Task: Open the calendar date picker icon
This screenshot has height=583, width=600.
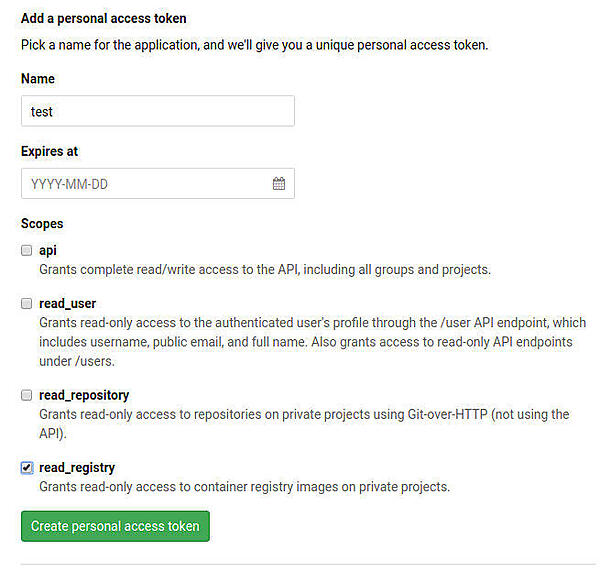Action: pyautogui.click(x=279, y=184)
